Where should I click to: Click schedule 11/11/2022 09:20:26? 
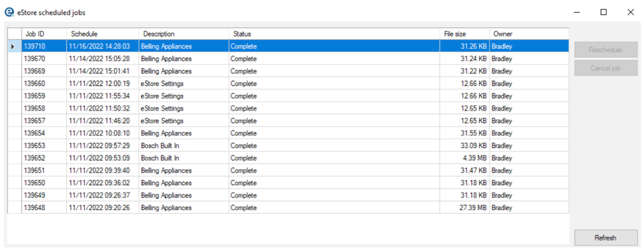click(x=102, y=208)
